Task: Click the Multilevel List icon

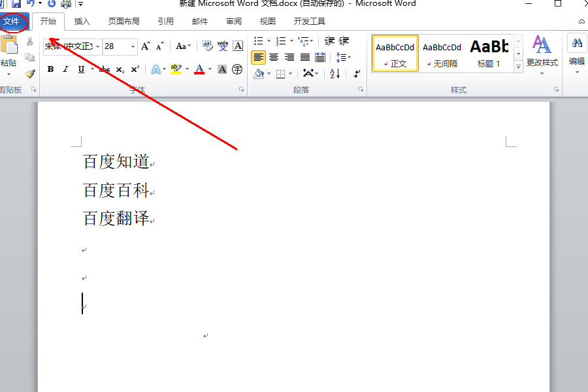Action: click(x=303, y=41)
